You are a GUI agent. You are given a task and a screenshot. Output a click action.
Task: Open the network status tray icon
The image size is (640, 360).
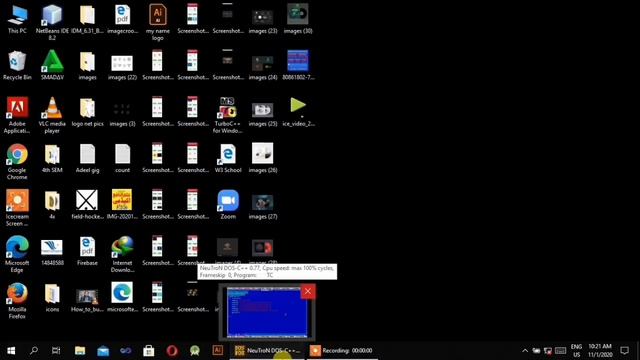(x=548, y=351)
